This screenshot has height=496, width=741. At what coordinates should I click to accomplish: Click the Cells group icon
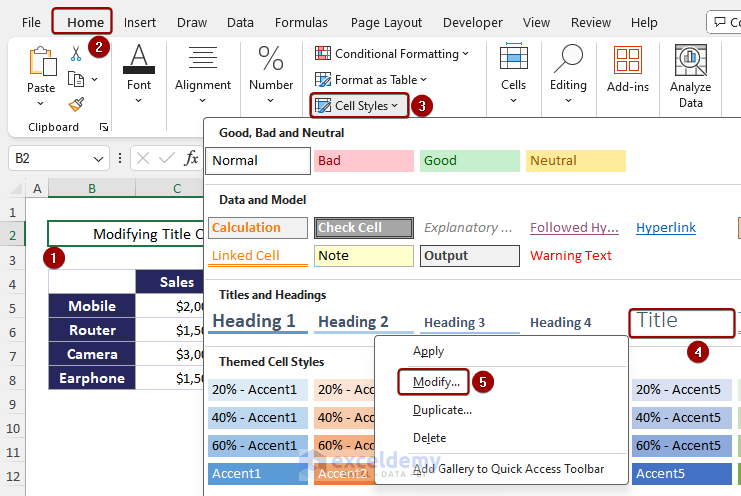click(514, 57)
